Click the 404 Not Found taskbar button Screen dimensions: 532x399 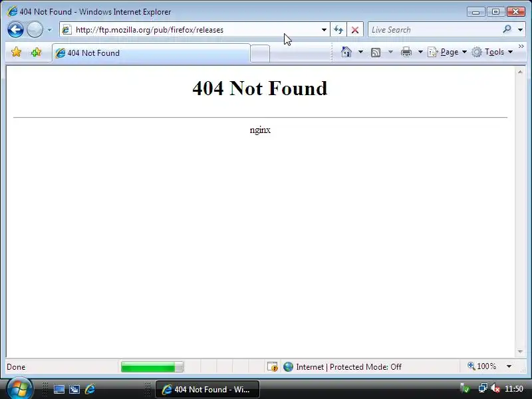coord(207,389)
